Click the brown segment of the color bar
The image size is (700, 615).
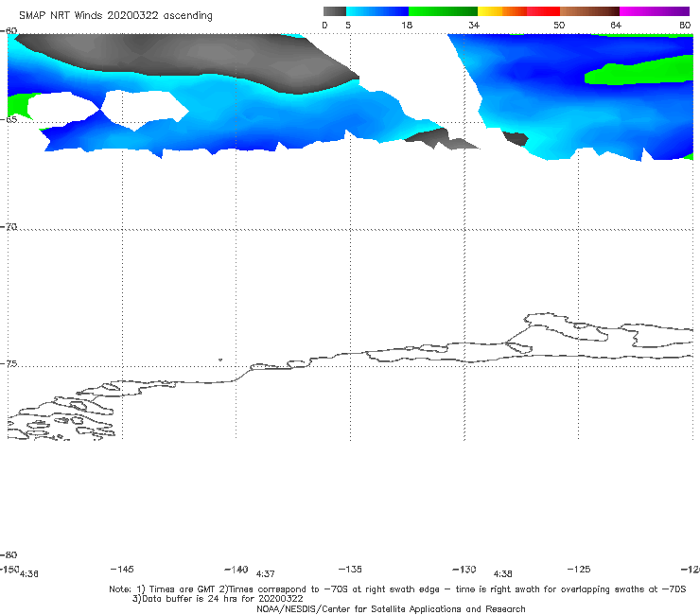[589, 11]
